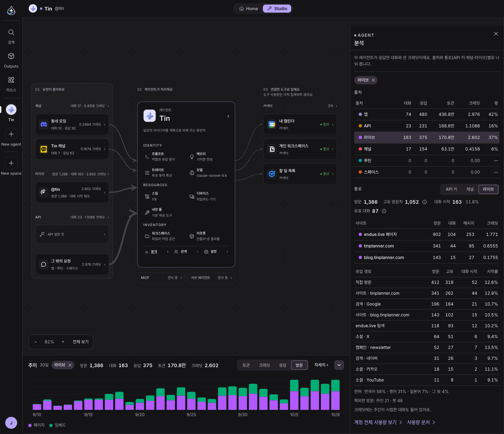Open the search icon in sidebar
This screenshot has height=434, width=504.
click(x=11, y=33)
